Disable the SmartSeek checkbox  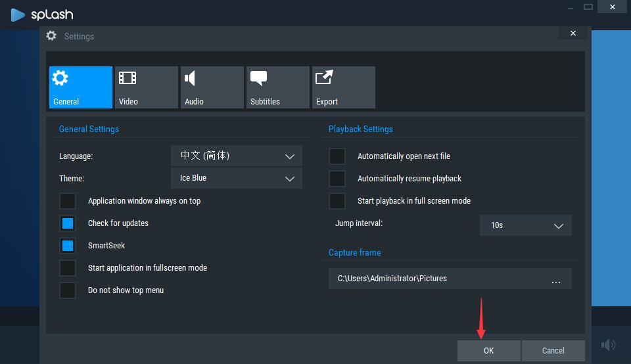pyautogui.click(x=68, y=246)
